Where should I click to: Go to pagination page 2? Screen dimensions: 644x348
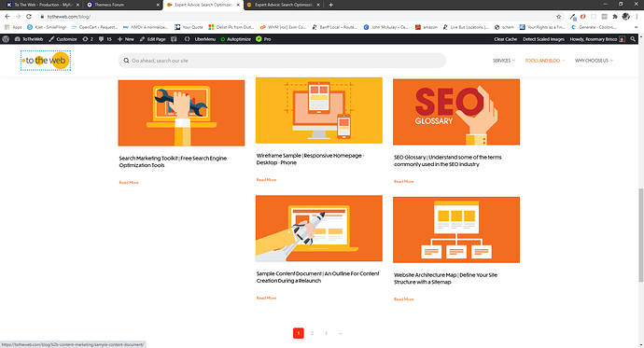click(312, 333)
